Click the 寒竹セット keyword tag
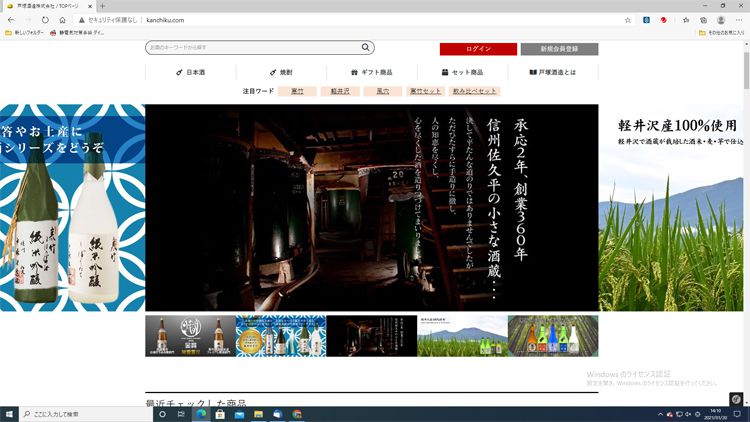This screenshot has width=750, height=422. 426,91
